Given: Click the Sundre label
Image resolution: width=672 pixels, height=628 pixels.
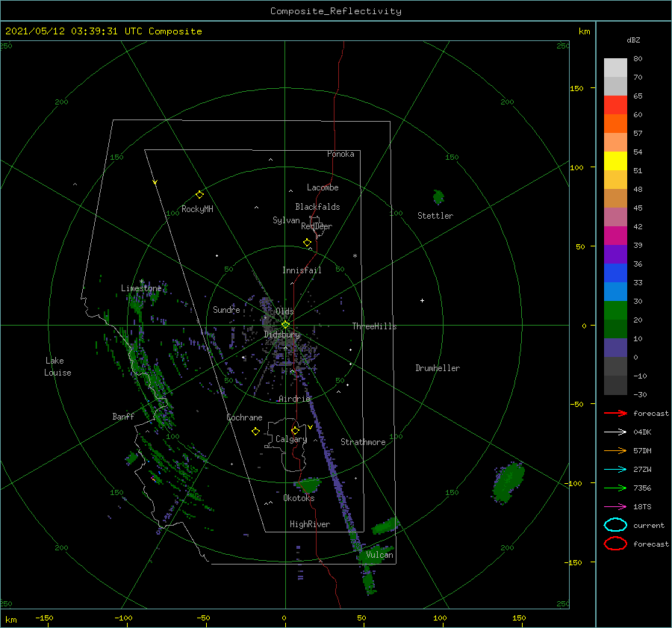Looking at the screenshot, I should coord(226,309).
